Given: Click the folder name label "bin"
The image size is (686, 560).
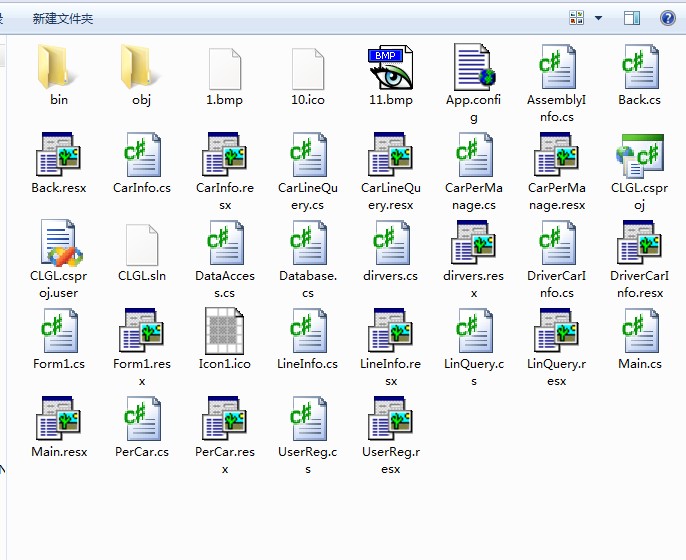Looking at the screenshot, I should coord(59,100).
